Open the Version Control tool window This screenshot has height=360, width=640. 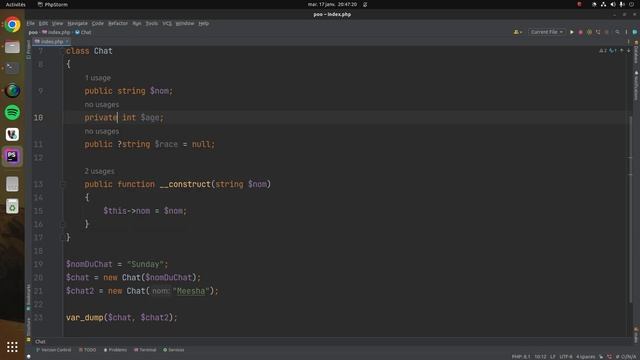53,350
